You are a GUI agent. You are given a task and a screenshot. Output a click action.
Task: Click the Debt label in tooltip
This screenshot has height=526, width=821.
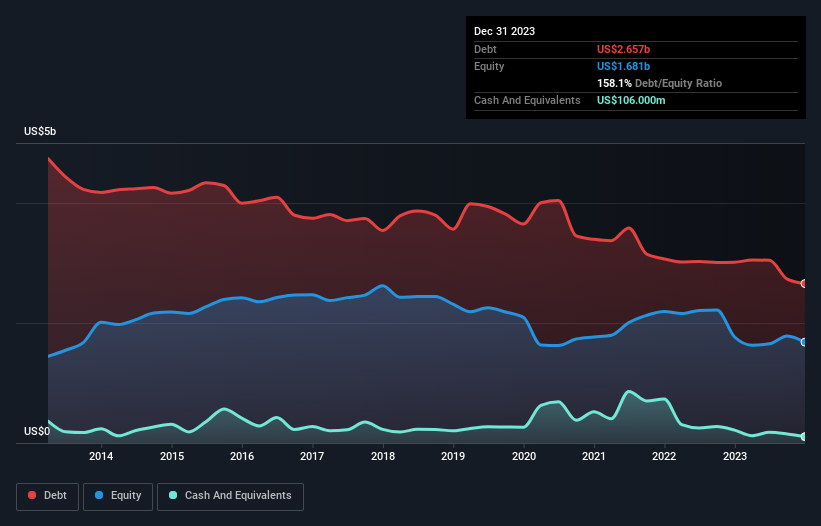[485, 49]
